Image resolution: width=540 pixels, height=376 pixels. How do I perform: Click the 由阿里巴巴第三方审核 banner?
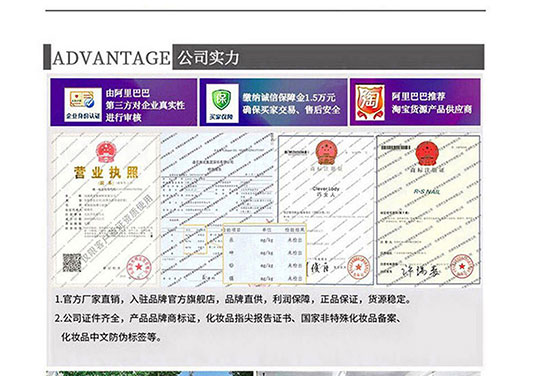click(x=124, y=102)
